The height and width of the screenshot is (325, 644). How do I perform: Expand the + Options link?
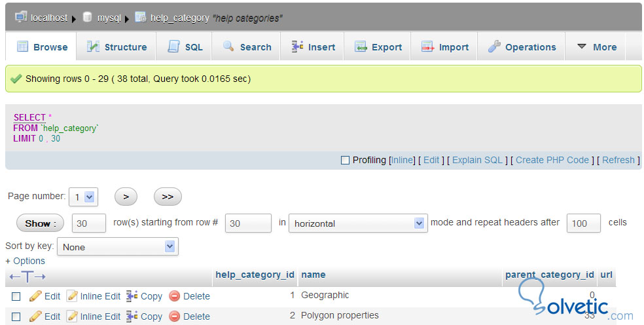tap(26, 261)
